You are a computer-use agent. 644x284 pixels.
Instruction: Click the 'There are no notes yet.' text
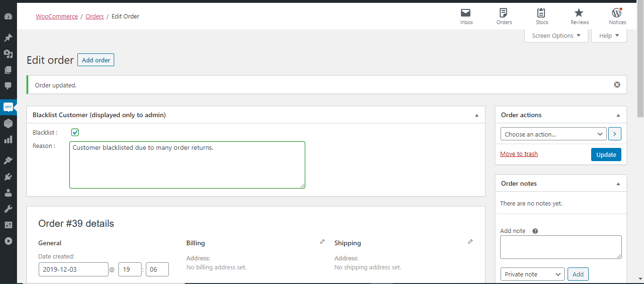[531, 204]
